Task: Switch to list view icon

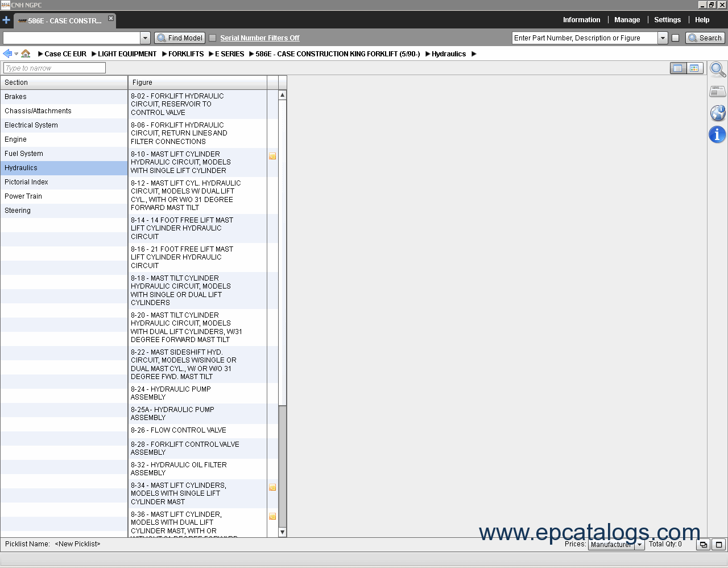Action: [x=678, y=68]
